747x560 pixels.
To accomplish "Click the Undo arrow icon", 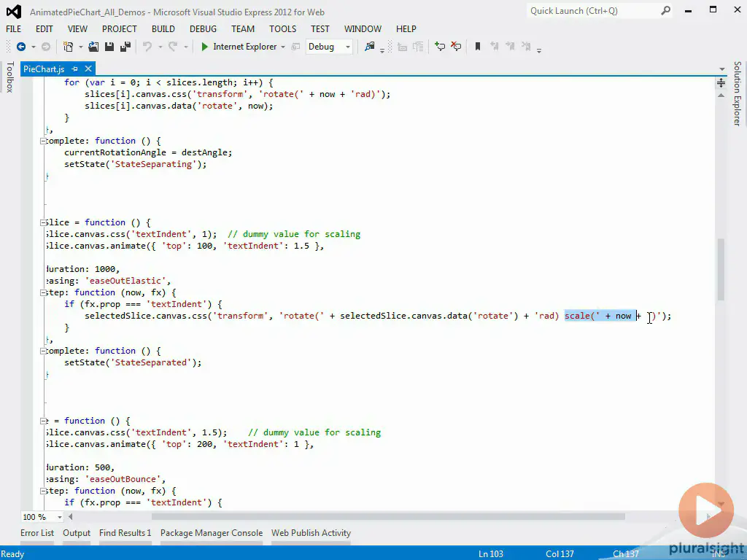I will tap(147, 47).
